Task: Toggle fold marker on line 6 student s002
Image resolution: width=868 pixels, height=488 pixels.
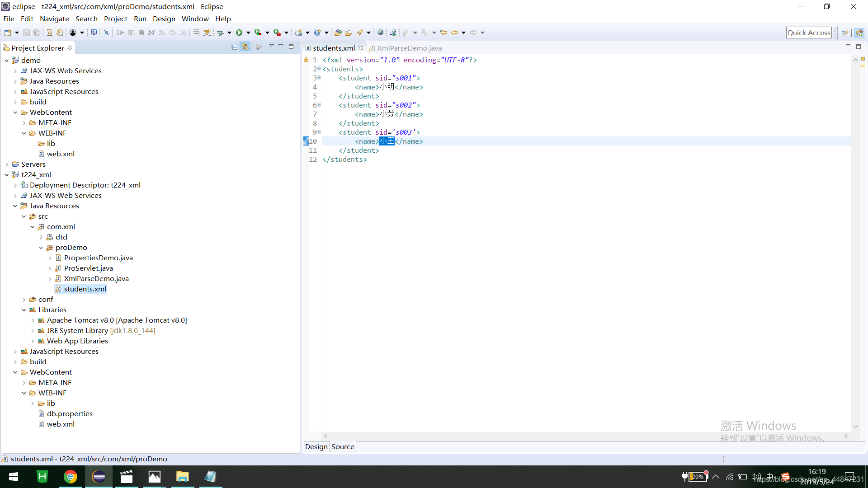Action: pos(319,105)
